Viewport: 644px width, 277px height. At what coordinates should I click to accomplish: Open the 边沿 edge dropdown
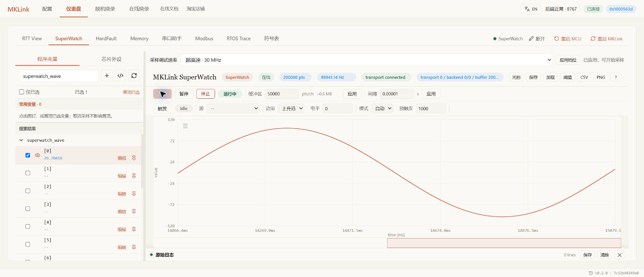291,109
